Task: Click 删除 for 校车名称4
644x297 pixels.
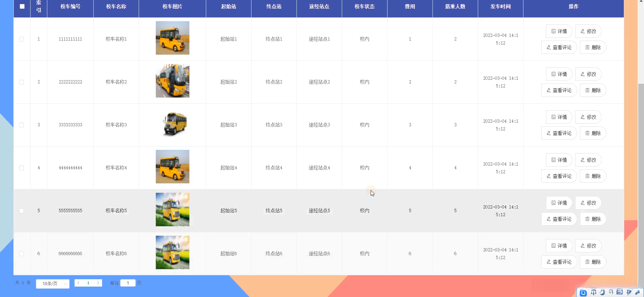Action: point(593,176)
